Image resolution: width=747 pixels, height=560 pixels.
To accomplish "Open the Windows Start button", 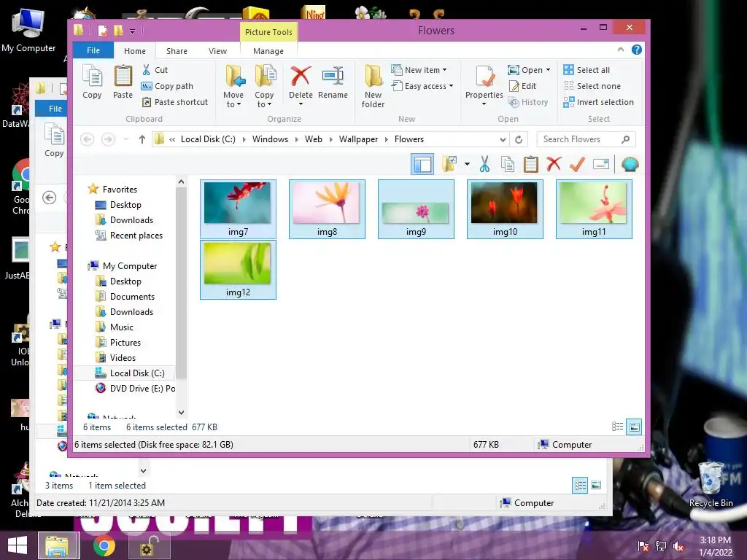I will pos(18,545).
